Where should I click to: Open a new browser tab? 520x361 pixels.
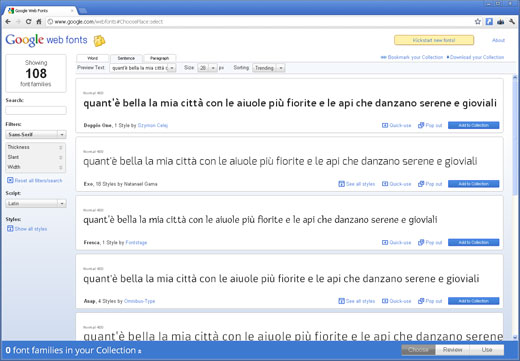point(83,11)
